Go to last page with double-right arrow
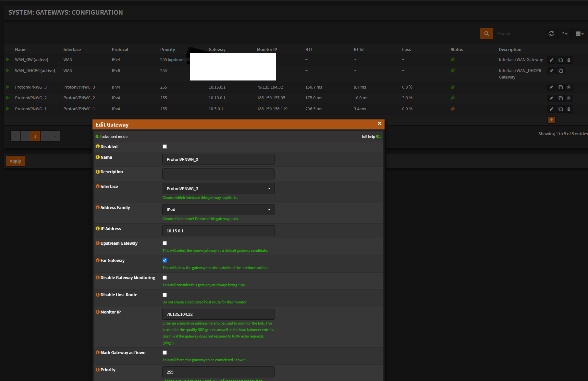The width and height of the screenshot is (588, 381). click(x=55, y=136)
